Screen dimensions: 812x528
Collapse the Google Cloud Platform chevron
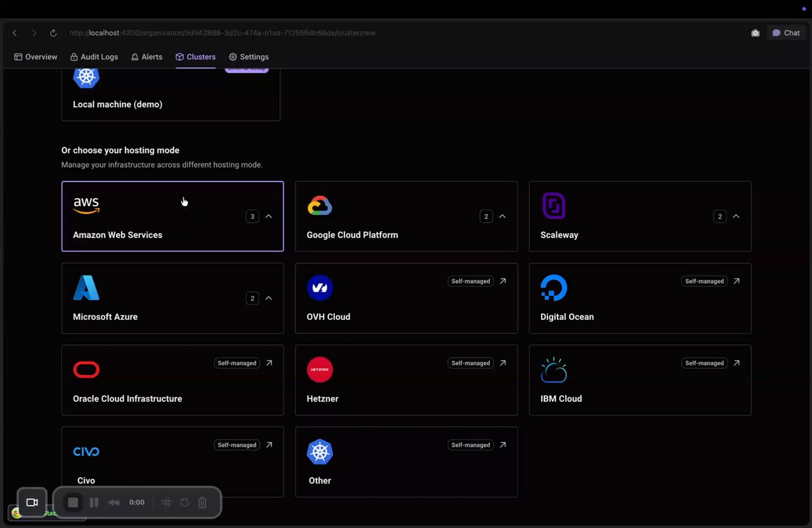(502, 216)
